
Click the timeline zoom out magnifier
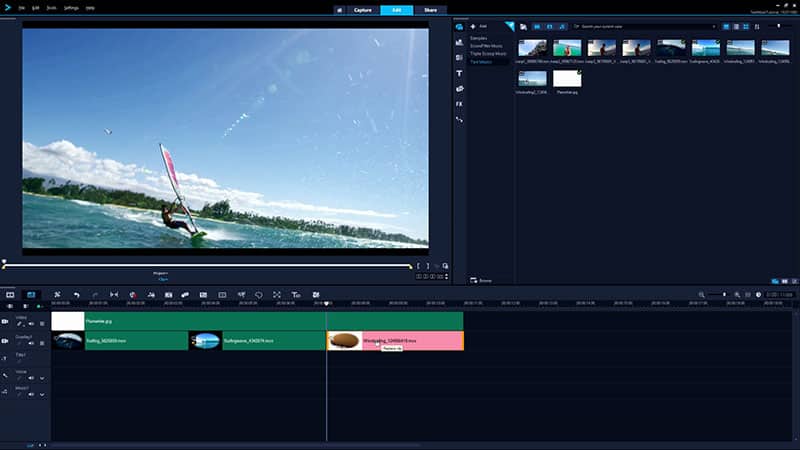click(x=701, y=295)
